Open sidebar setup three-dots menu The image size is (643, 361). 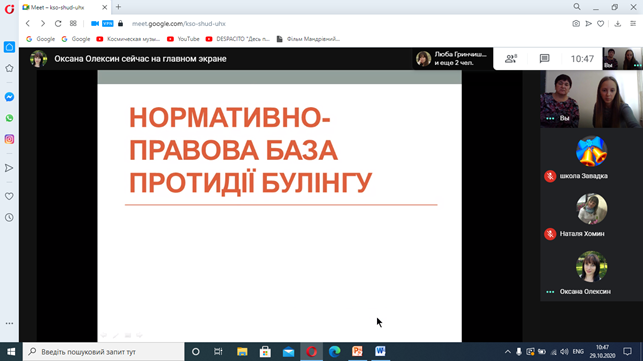(x=9, y=323)
